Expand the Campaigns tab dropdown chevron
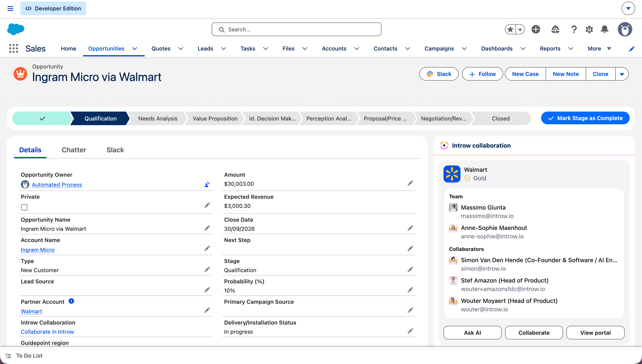Screen dimensions: 642x364 (464, 49)
